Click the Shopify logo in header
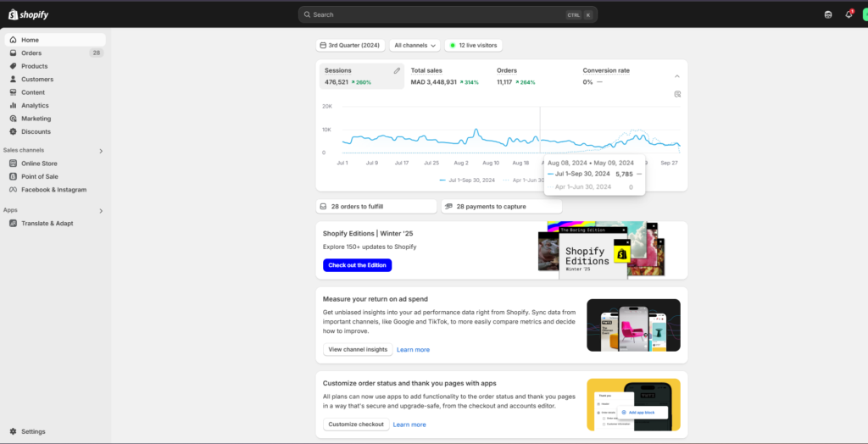Image resolution: width=868 pixels, height=444 pixels. click(x=28, y=15)
